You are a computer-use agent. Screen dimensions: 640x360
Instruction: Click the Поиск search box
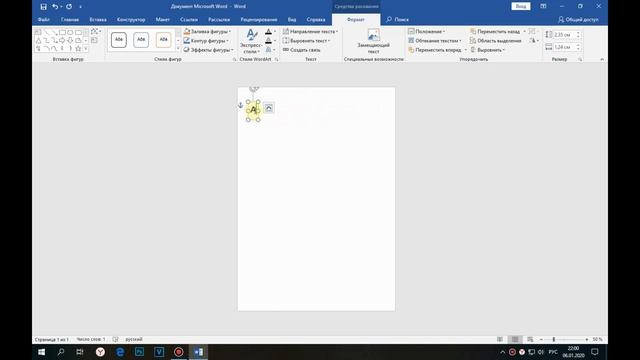(398, 20)
